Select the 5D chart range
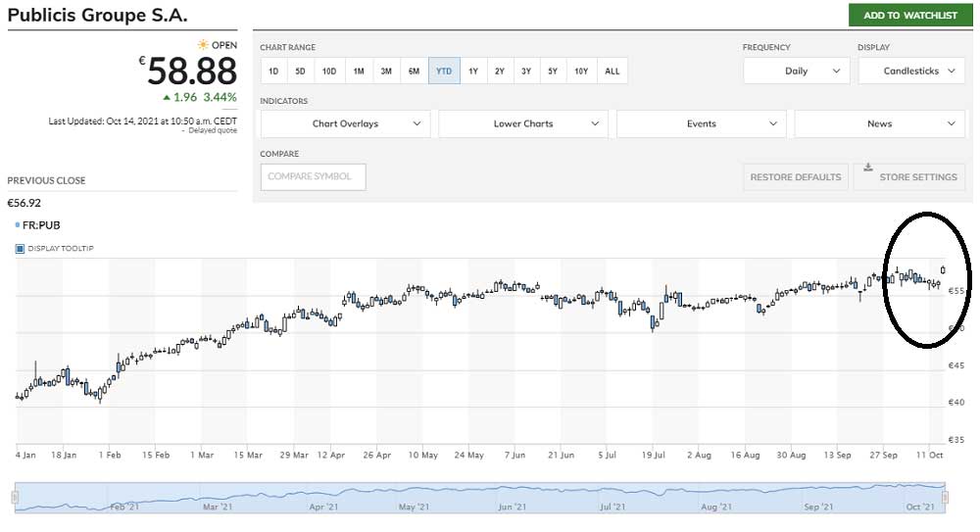This screenshot has height=532, width=980. tap(300, 72)
